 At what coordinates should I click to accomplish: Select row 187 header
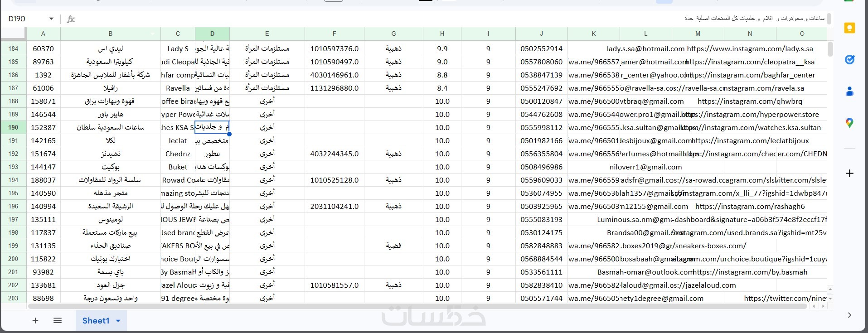pos(13,88)
